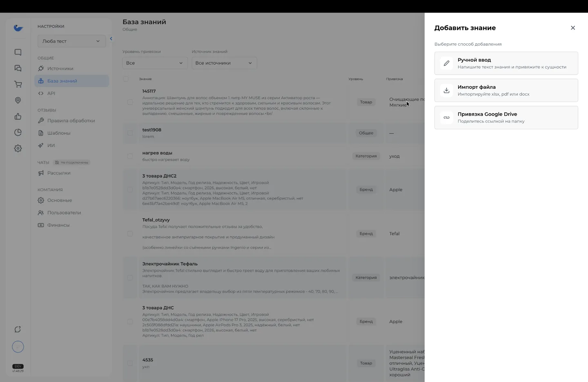Open Финансы menu item
The width and height of the screenshot is (588, 382).
pyautogui.click(x=71, y=225)
